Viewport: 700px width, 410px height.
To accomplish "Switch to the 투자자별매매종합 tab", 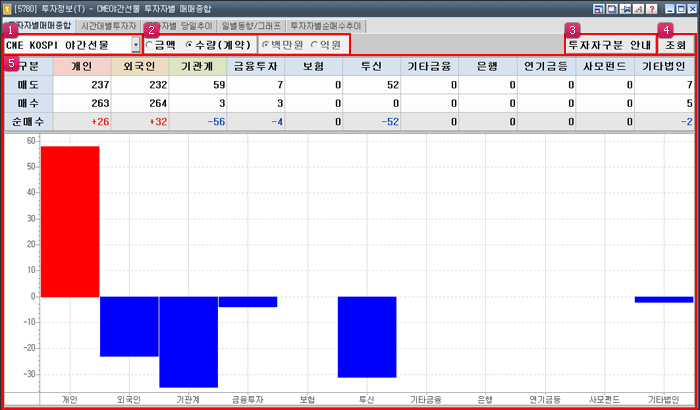I will 39,26.
